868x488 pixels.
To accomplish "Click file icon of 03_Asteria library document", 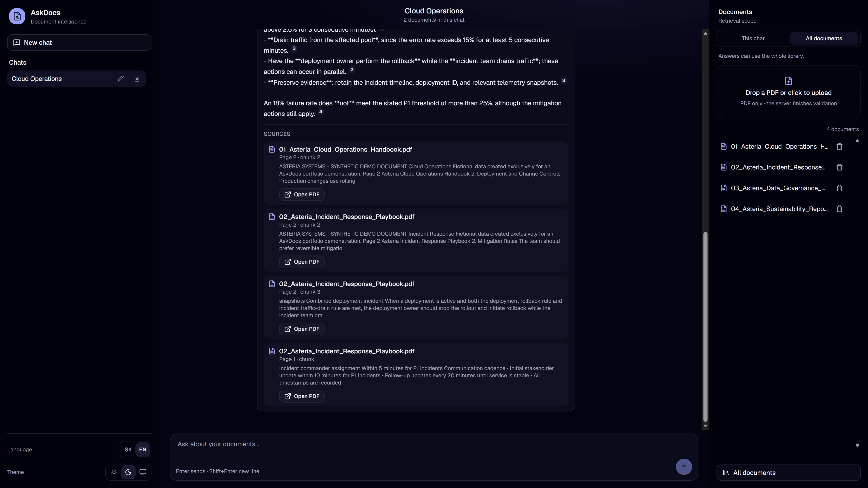I will click(723, 188).
